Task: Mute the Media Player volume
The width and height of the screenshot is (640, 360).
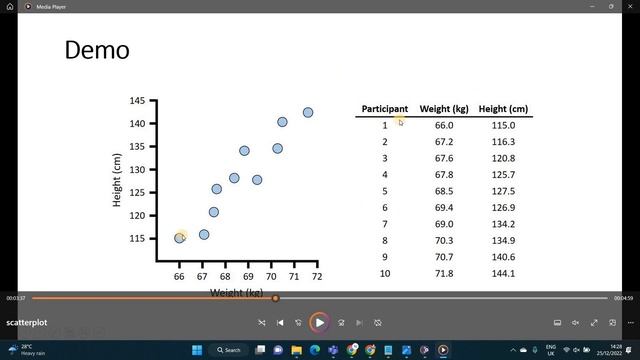Action: 576,323
